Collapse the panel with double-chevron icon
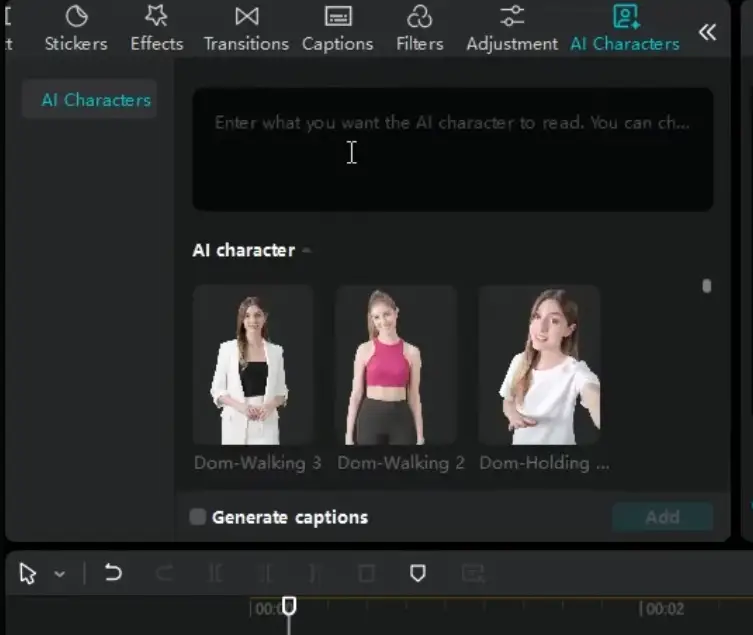This screenshot has height=635, width=753. pos(707,32)
